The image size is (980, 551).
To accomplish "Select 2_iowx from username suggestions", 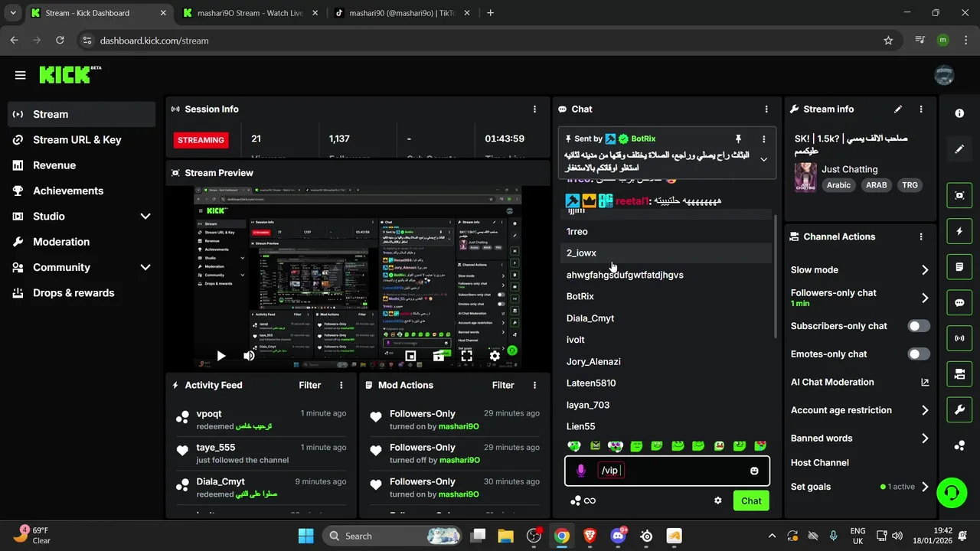I will [x=666, y=253].
